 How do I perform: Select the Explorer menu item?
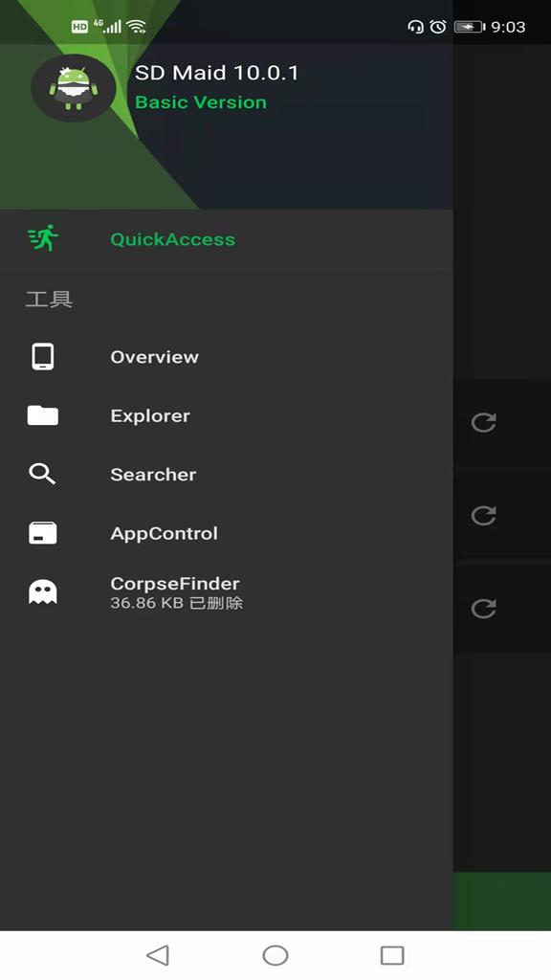(226, 415)
